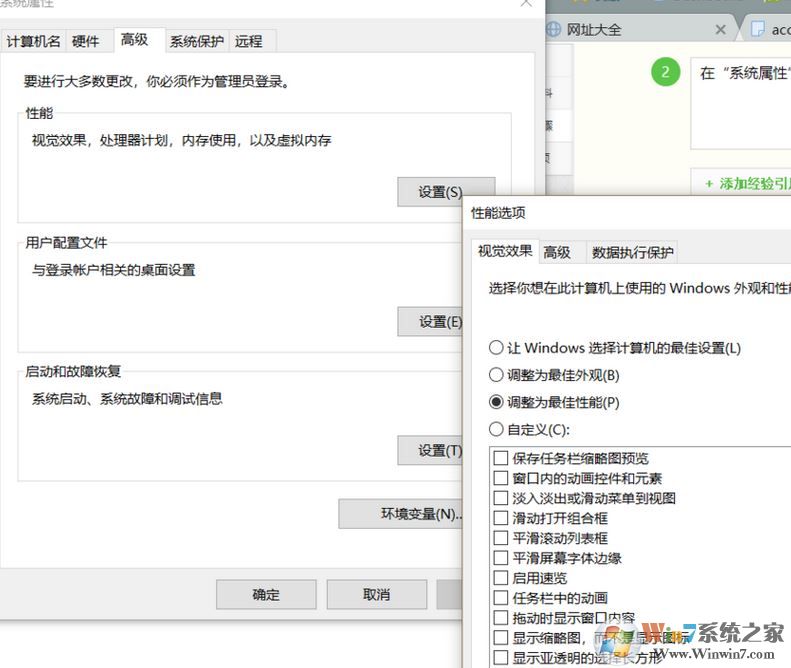Image resolution: width=791 pixels, height=668 pixels.
Task: Select 让 Windows 选择计算机的最佳设置(L) radio option
Action: 614,348
